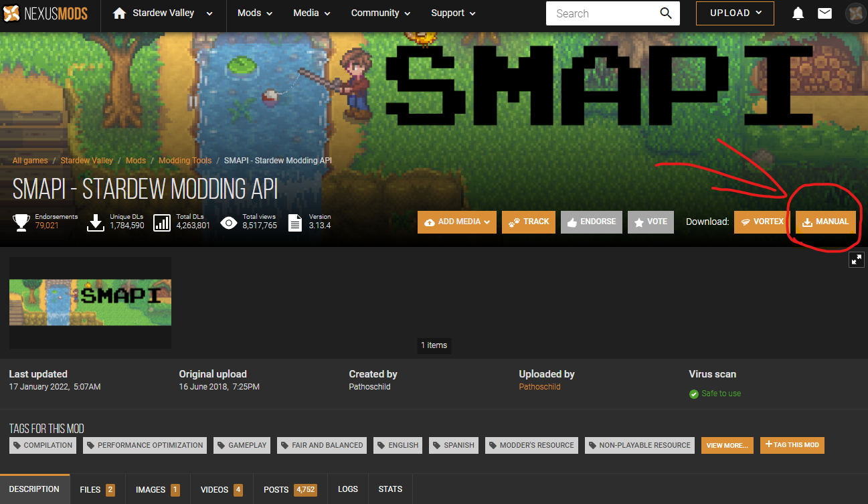Screen dimensions: 868x504
Task: Click into the Search field
Action: pyautogui.click(x=602, y=13)
